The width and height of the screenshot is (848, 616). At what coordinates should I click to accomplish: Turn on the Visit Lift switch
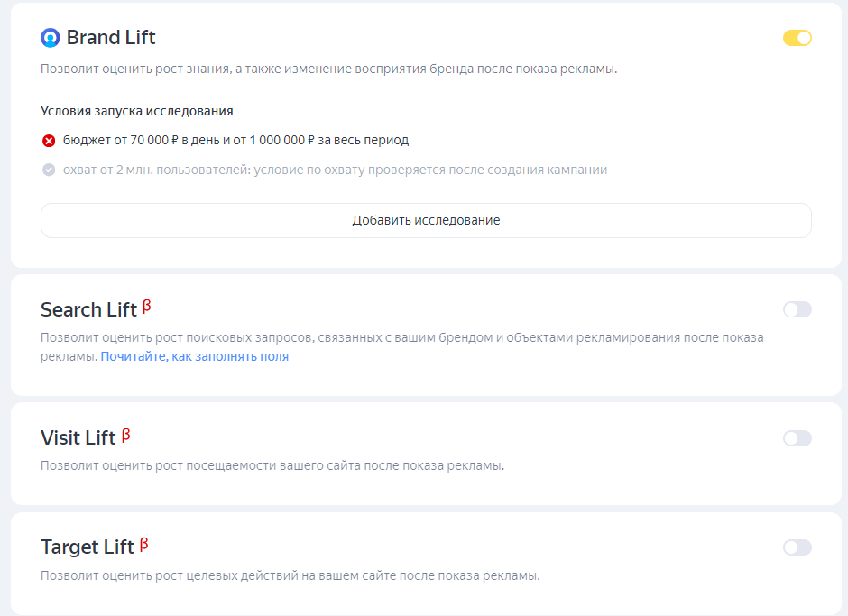797,438
